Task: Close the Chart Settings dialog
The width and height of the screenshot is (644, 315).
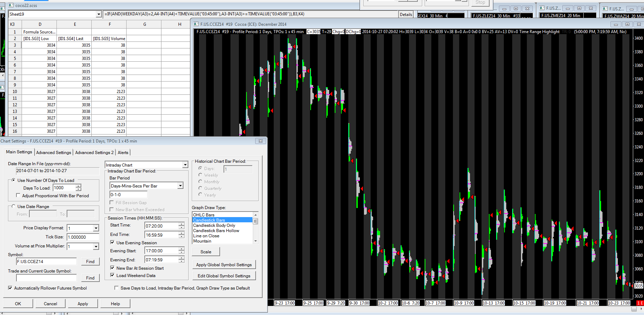Action: [260, 141]
